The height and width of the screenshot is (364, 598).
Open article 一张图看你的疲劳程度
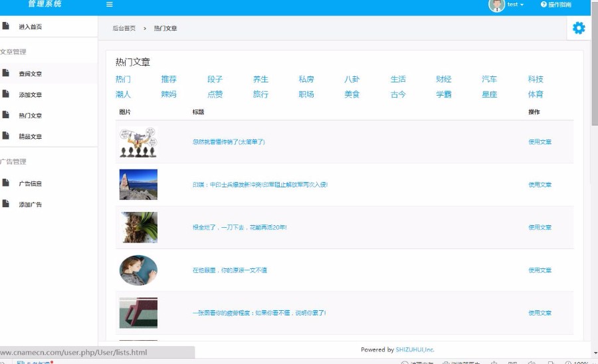click(259, 313)
